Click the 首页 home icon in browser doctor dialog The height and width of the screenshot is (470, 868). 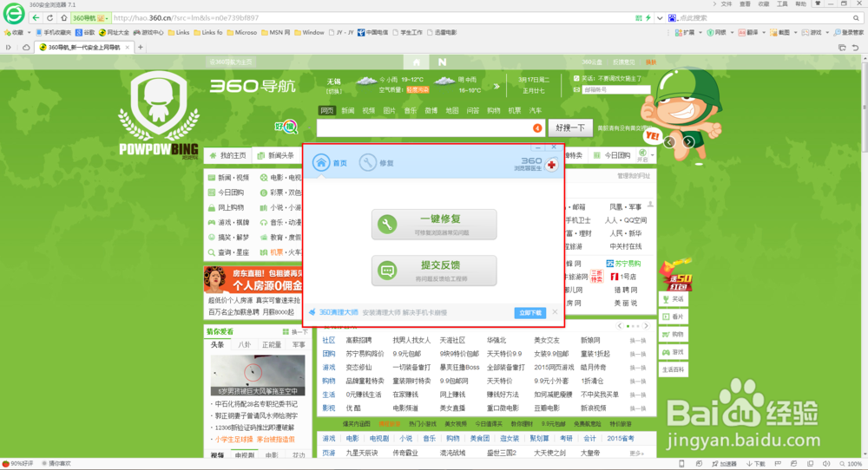321,162
